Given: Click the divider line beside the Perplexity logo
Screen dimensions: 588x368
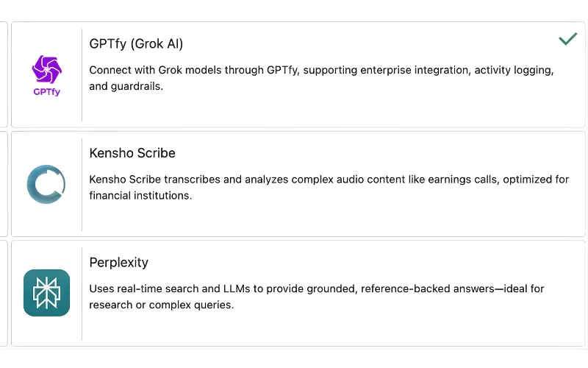Looking at the screenshot, I should 82,293.
